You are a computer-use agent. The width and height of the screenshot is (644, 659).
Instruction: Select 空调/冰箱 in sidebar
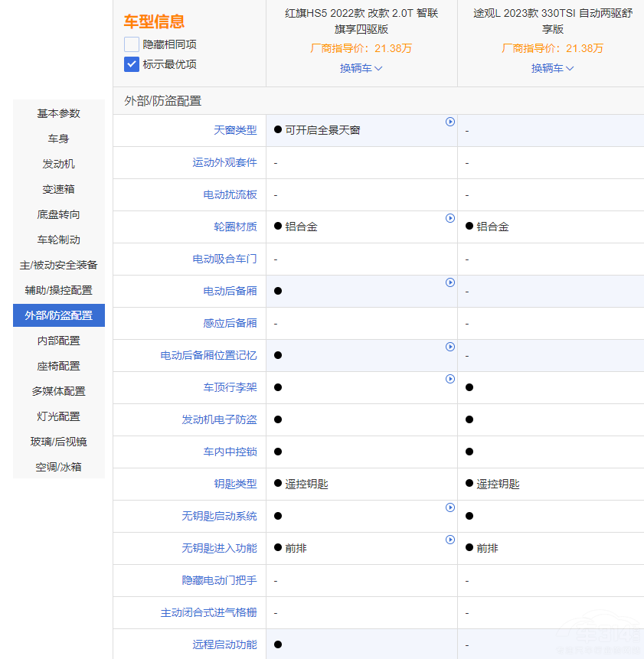59,467
